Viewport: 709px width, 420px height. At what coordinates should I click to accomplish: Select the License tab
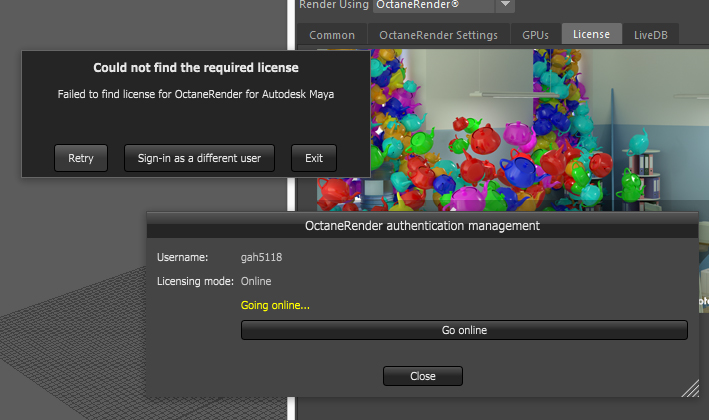(591, 34)
